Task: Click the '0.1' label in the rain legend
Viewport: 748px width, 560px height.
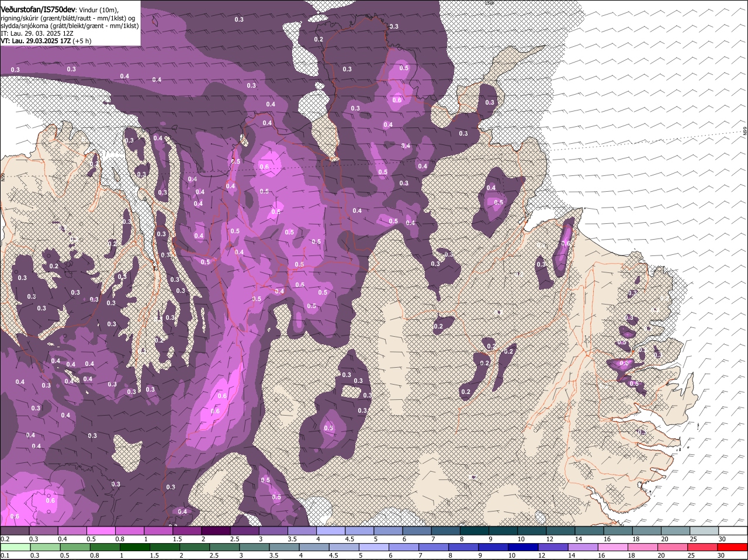Action: tap(5, 556)
